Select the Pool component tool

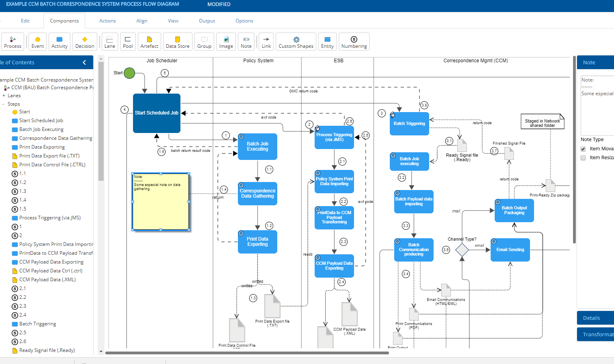coord(128,42)
